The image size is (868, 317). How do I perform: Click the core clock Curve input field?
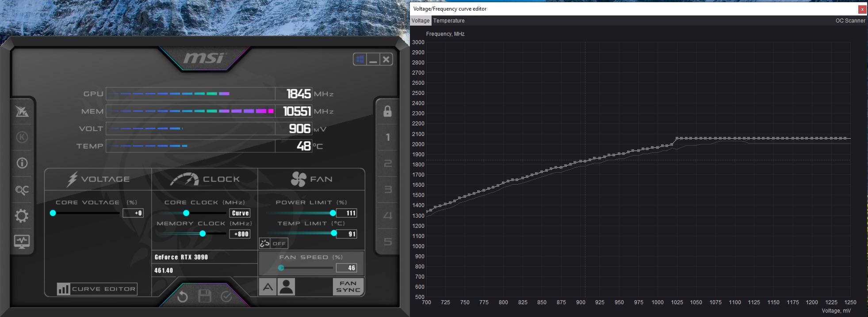240,213
